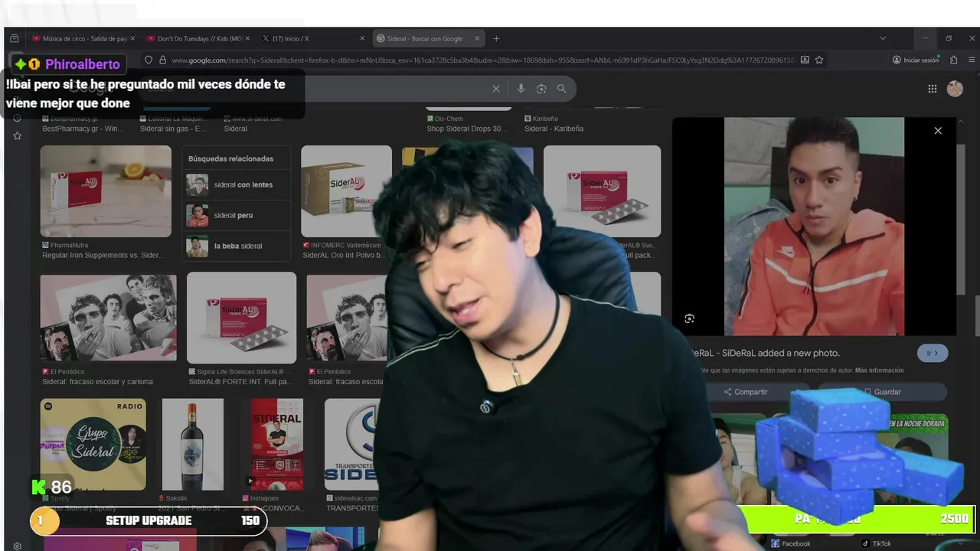The image size is (980, 551).
Task: Open Google account profile avatar
Action: coord(955,89)
